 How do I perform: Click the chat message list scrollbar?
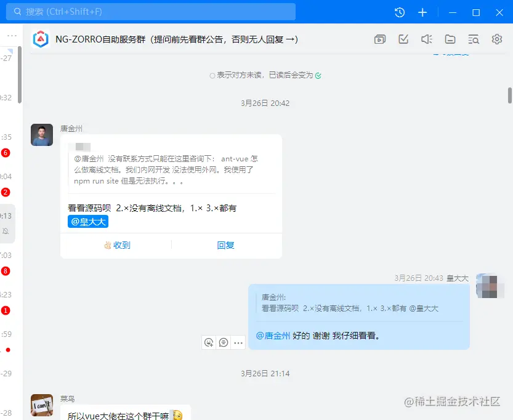point(510,95)
